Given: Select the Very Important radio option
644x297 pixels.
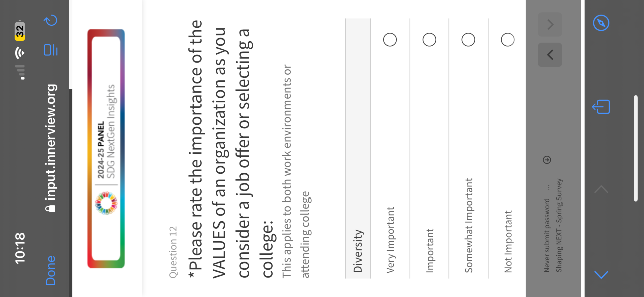Looking at the screenshot, I should [x=390, y=40].
